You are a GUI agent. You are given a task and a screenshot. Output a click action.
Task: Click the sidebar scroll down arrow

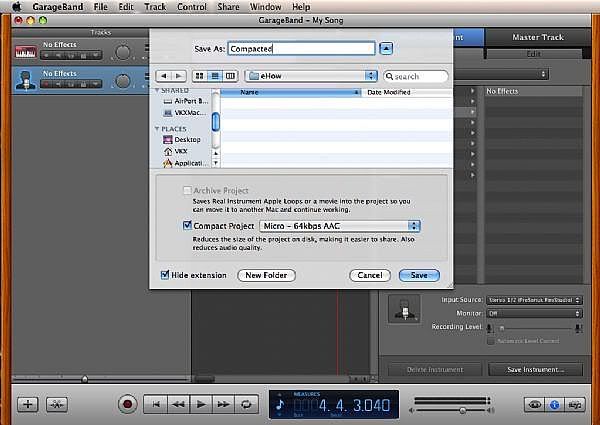[215, 163]
